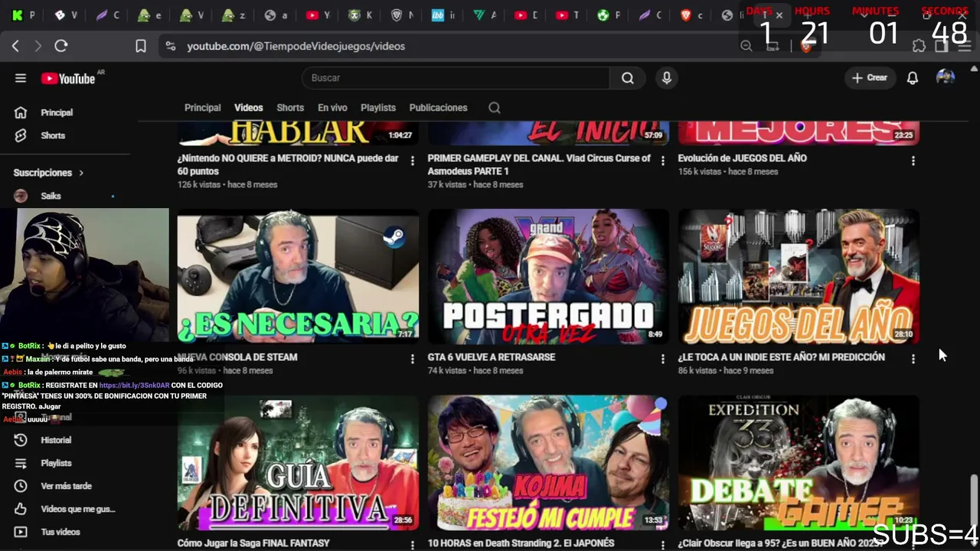
Task: Open ¿LE TOCA A UN INDIE ESTE AÑO? title
Action: [x=781, y=357]
